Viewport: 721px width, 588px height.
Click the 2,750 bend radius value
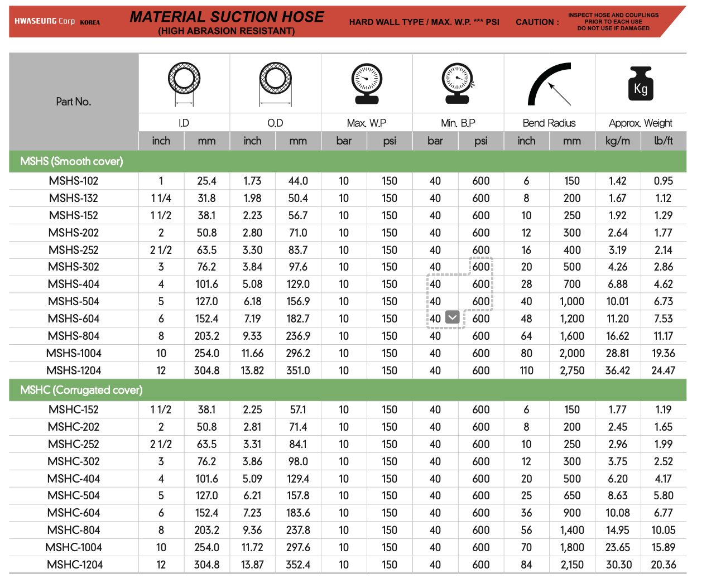572,370
